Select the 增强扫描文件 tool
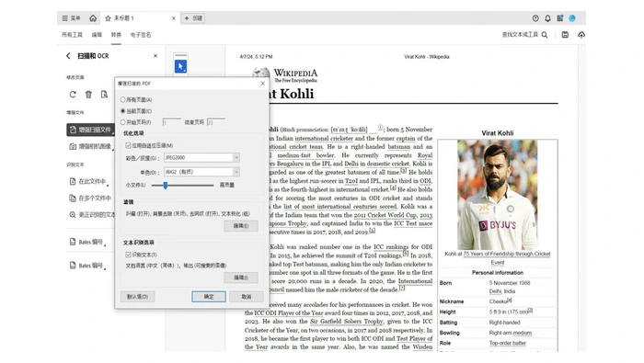644x363 pixels. (x=91, y=130)
